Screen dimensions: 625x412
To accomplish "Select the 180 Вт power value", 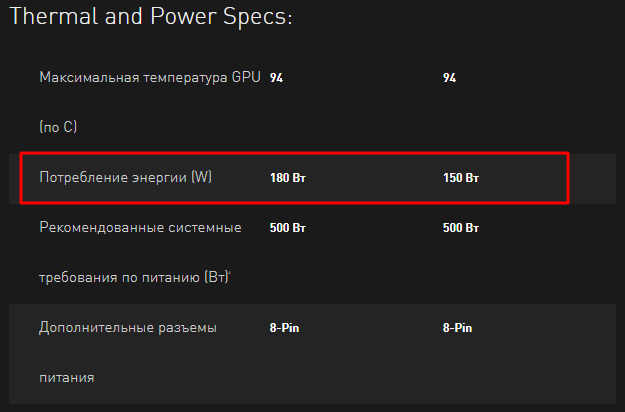I will 287,179.
